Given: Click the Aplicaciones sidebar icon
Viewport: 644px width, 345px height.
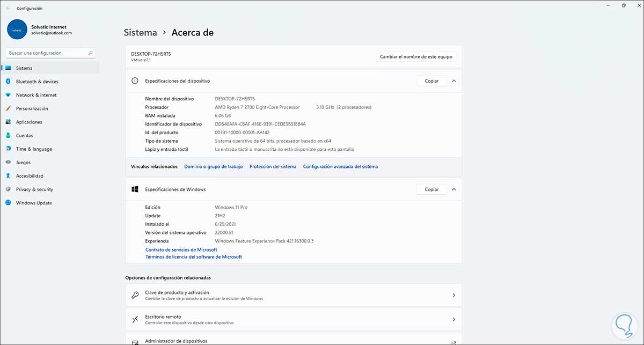Looking at the screenshot, I should [9, 122].
